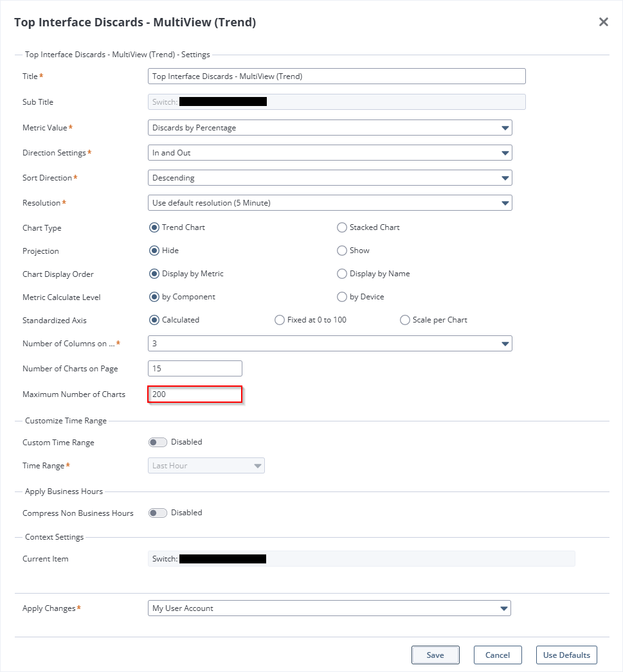Click Number of Charts on Page field
Screen dimensions: 623x672
(x=195, y=368)
